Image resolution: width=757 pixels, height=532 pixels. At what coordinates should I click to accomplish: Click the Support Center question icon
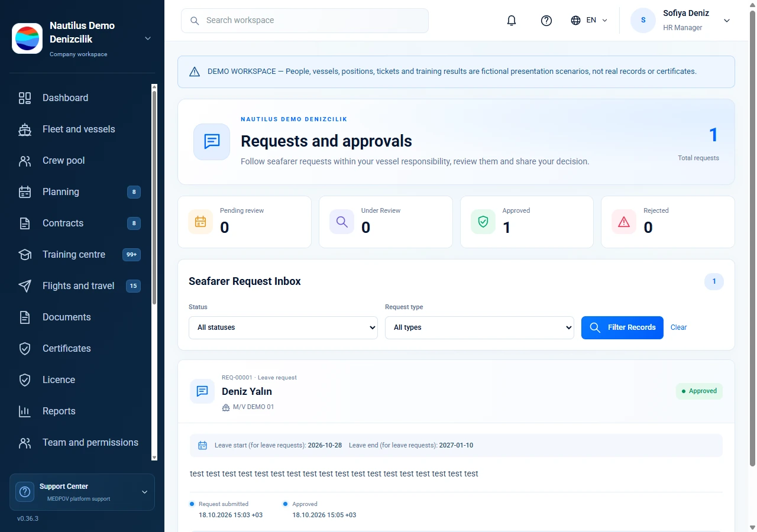[x=25, y=492]
